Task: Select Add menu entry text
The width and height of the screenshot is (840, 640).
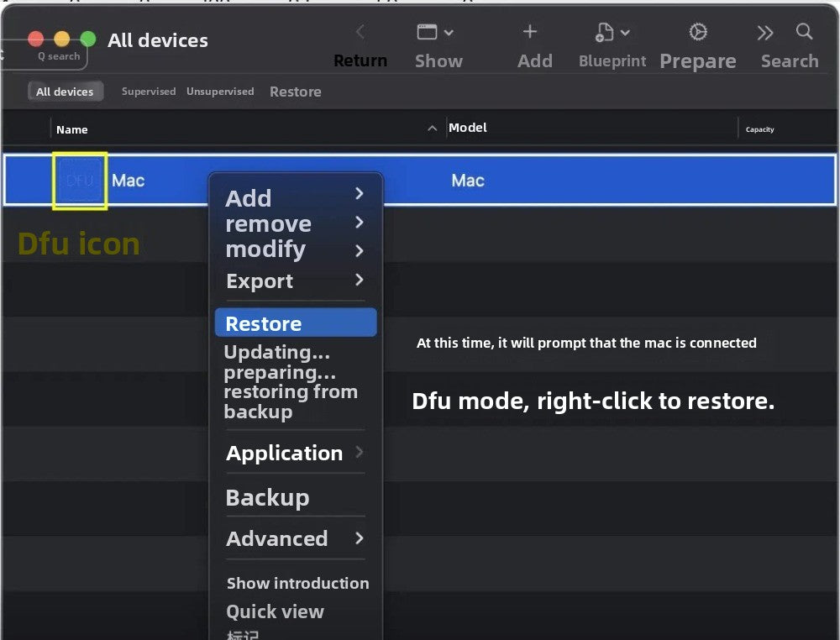Action: 248,198
